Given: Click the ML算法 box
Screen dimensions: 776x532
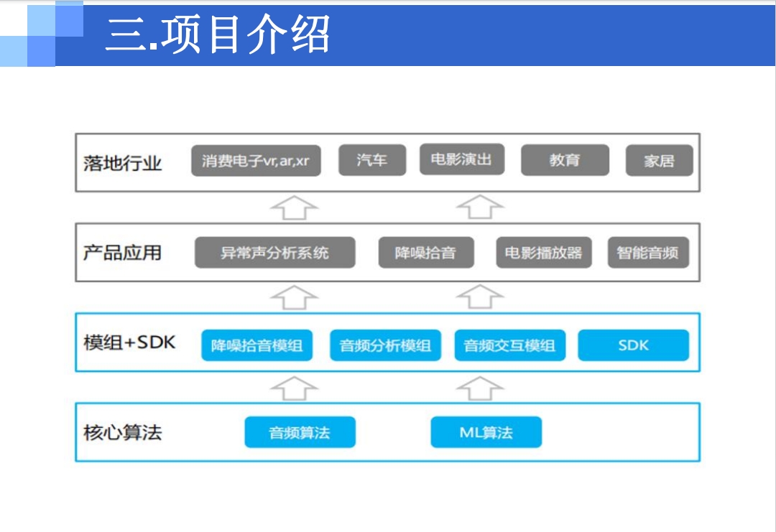Looking at the screenshot, I should click(486, 432).
